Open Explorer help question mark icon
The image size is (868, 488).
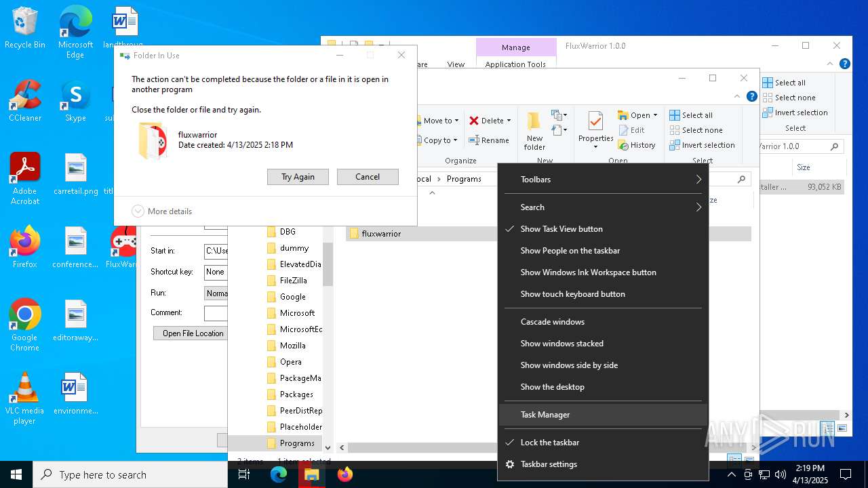point(752,96)
